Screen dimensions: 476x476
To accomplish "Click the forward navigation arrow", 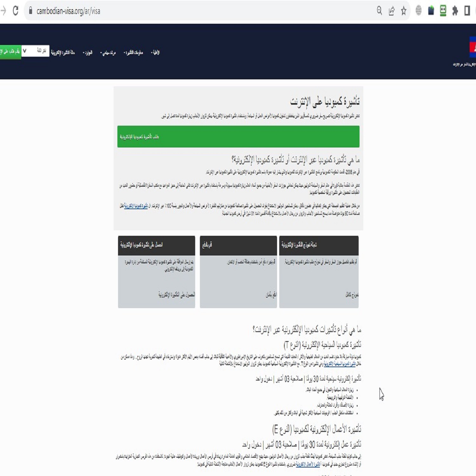I will (3, 11).
